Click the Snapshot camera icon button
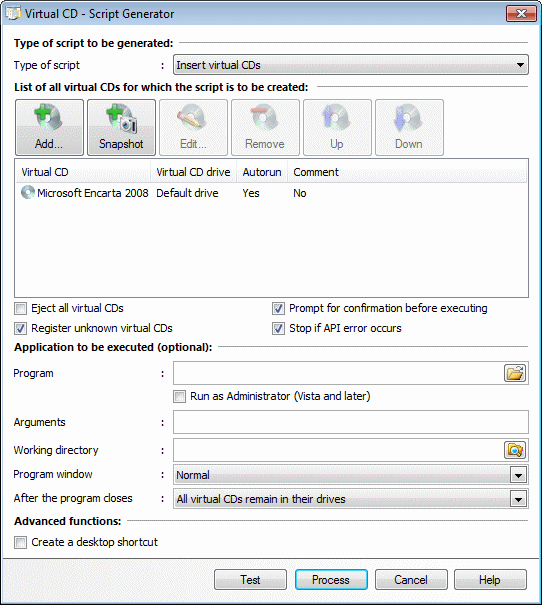This screenshot has height=605, width=542. point(122,127)
